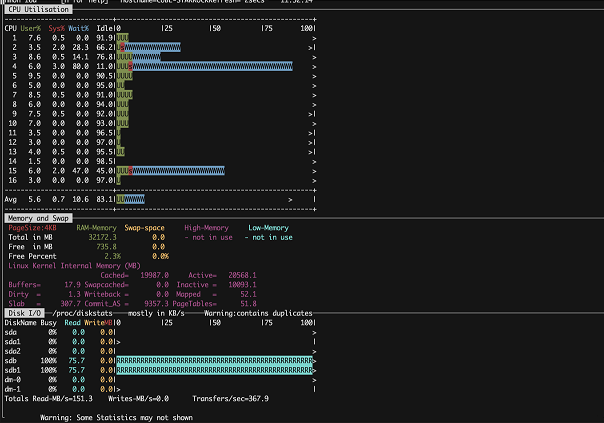Image resolution: width=604 pixels, height=423 pixels.
Task: Click the blue wait bar for CPU 2
Action: pyautogui.click(x=153, y=47)
